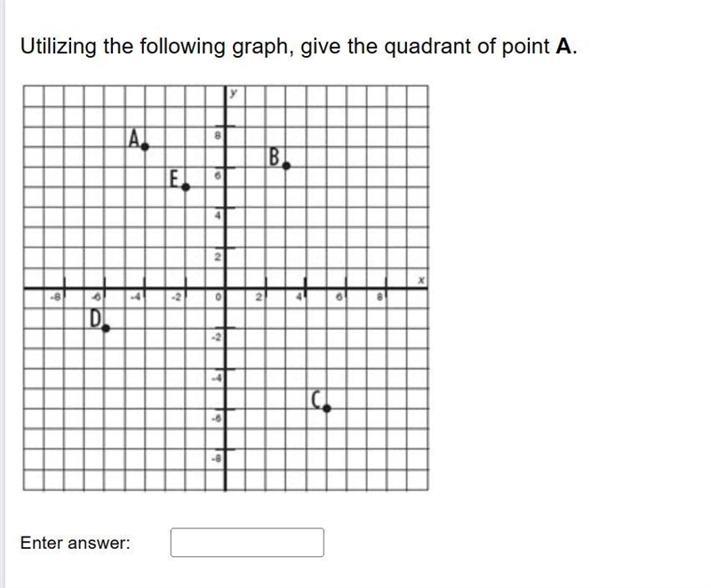711x588 pixels.
Task: Click point B on the graph
Action: point(286,166)
